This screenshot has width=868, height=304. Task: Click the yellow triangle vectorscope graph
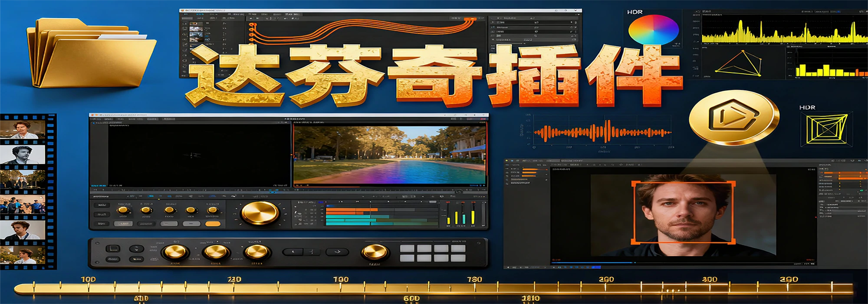coord(740,64)
